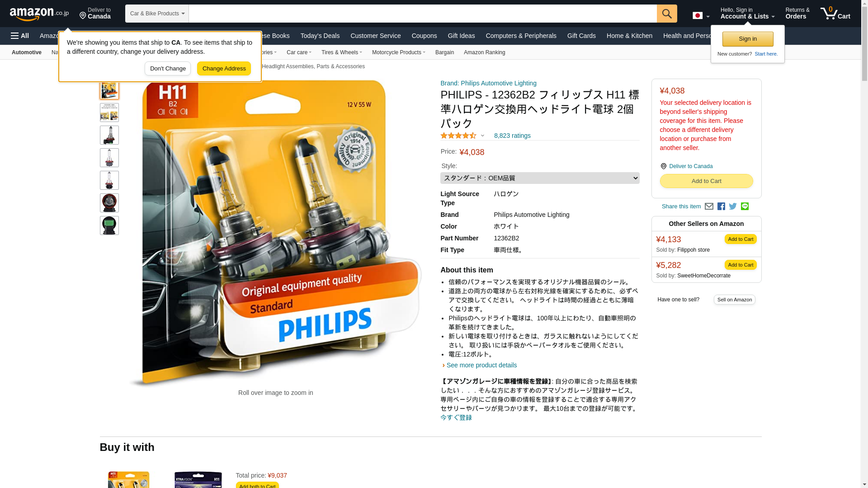Open Today's Deals navigation item

point(320,36)
